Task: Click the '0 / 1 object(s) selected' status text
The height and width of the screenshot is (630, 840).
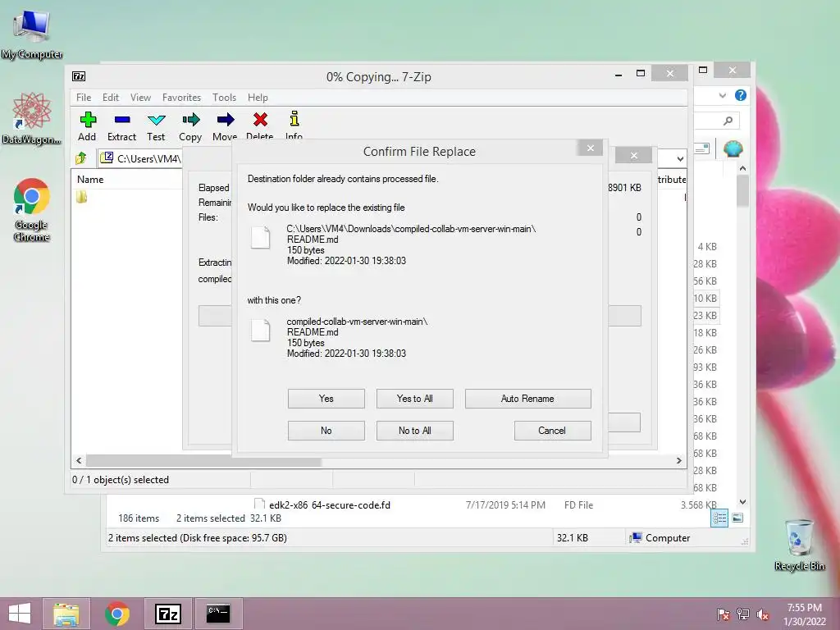Action: [121, 480]
